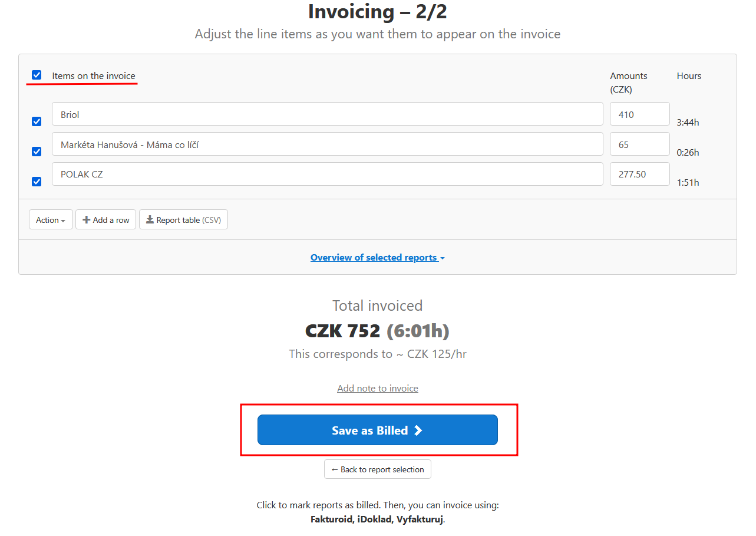
Task: Uncheck the Briol line item checkbox
Action: click(37, 121)
